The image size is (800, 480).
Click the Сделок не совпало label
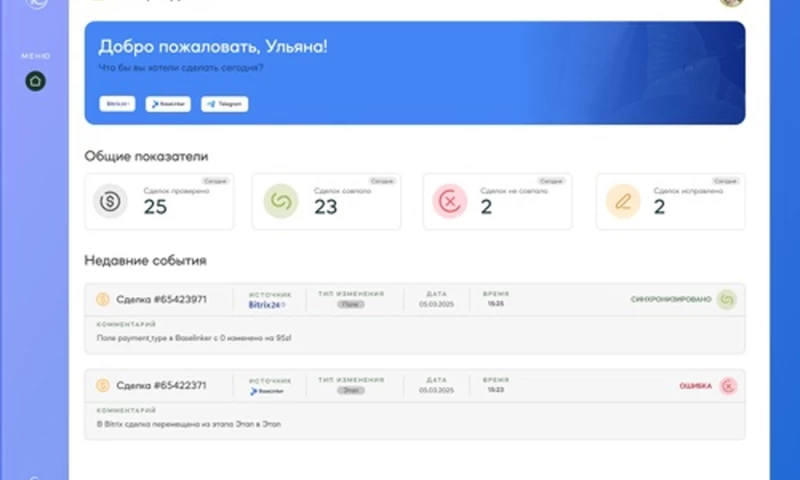pos(514,191)
